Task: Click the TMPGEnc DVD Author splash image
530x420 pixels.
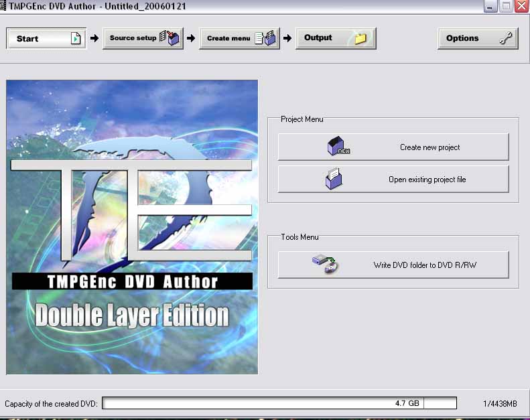Action: (x=132, y=227)
